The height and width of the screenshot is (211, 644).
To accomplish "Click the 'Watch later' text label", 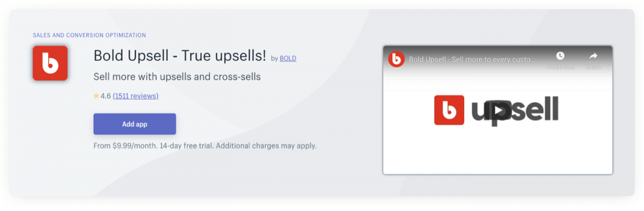I will coord(560,67).
